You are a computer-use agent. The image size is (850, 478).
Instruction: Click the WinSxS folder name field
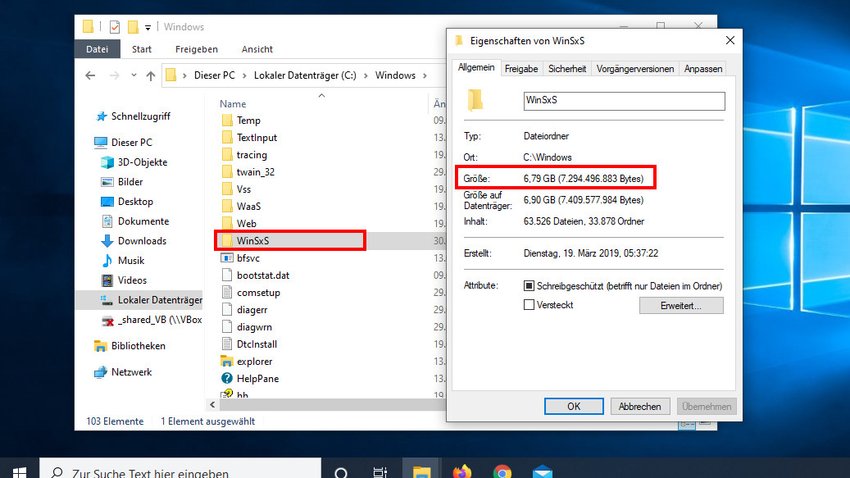pos(624,101)
